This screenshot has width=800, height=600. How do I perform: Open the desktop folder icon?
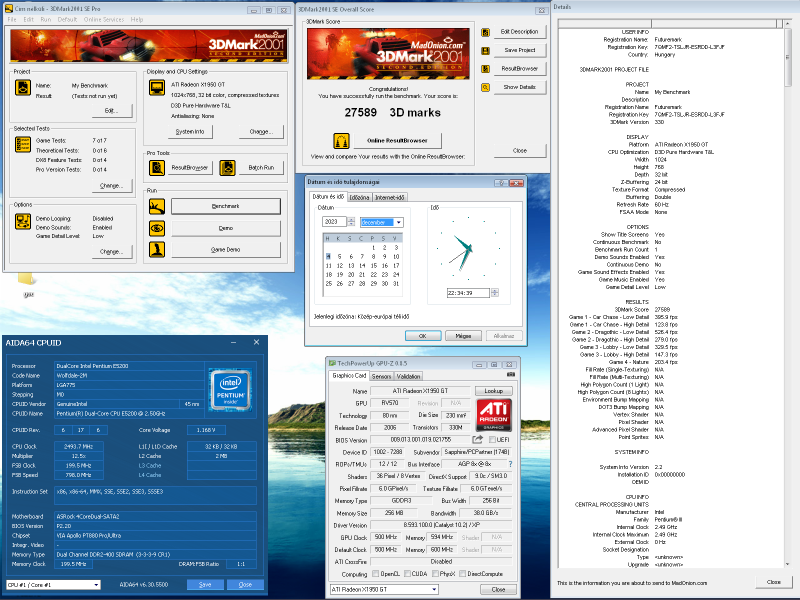[x=26, y=280]
